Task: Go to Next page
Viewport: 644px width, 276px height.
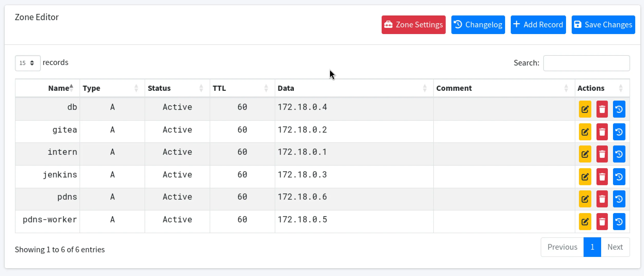Action: [x=615, y=247]
